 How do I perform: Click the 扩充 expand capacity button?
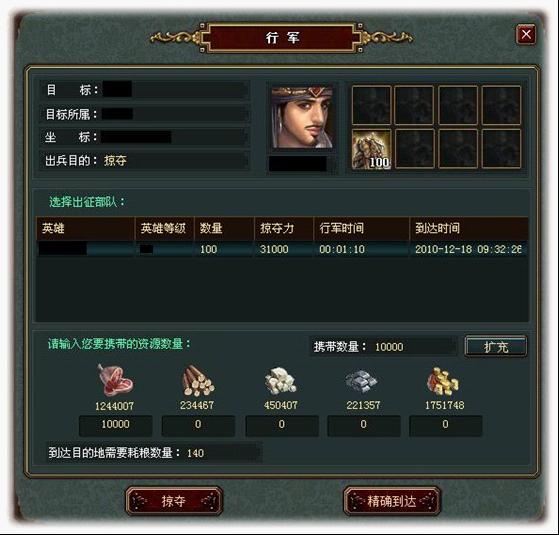coord(496,346)
